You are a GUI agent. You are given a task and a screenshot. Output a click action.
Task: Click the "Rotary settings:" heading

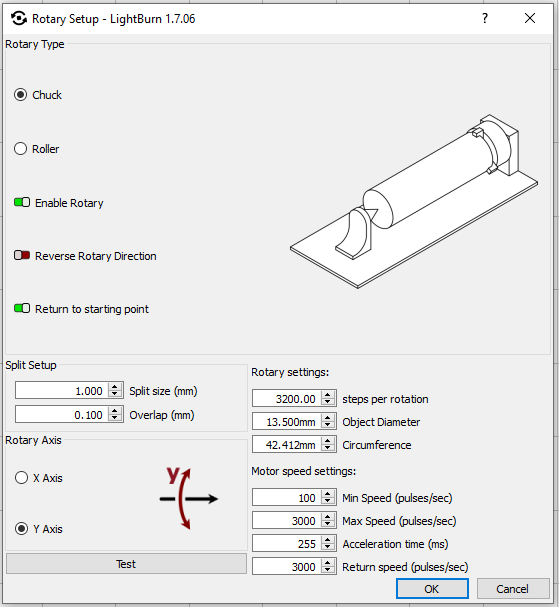pos(290,372)
